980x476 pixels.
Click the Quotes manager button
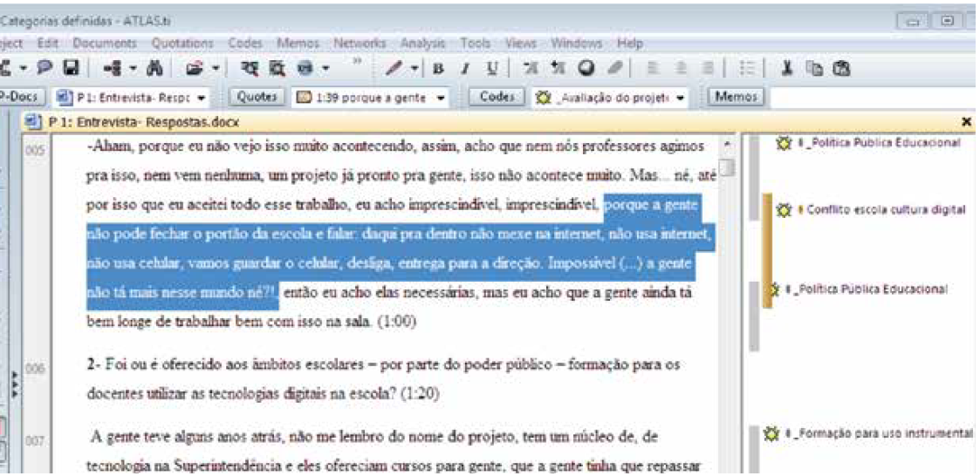tap(257, 96)
